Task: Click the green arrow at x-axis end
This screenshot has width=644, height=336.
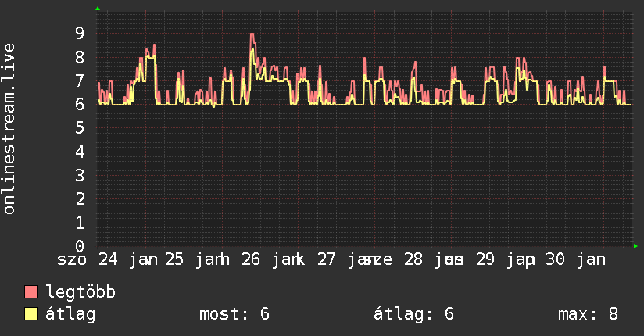Action: [x=635, y=246]
